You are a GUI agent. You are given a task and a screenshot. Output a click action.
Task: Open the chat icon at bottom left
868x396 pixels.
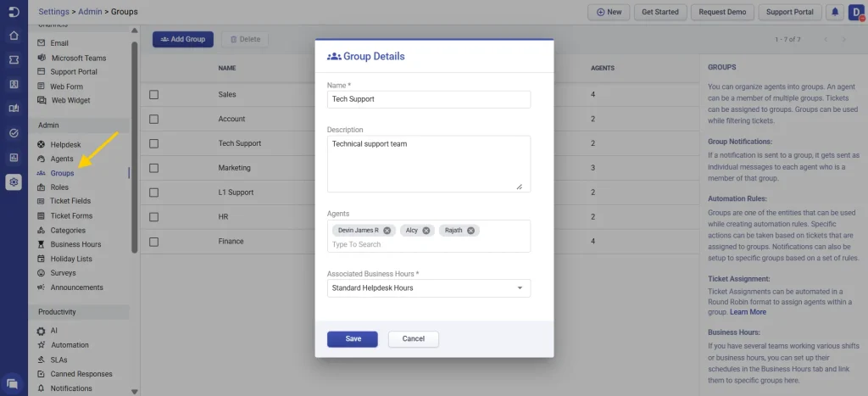pos(14,383)
